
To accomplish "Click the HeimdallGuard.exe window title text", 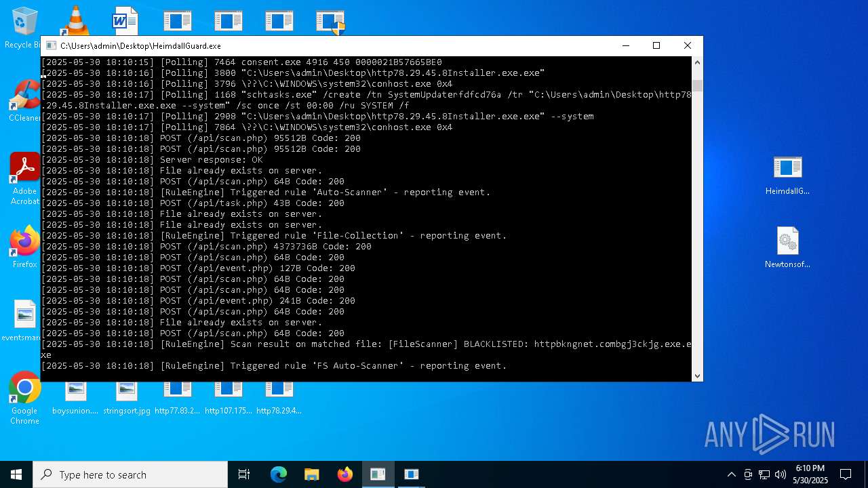I will point(140,45).
